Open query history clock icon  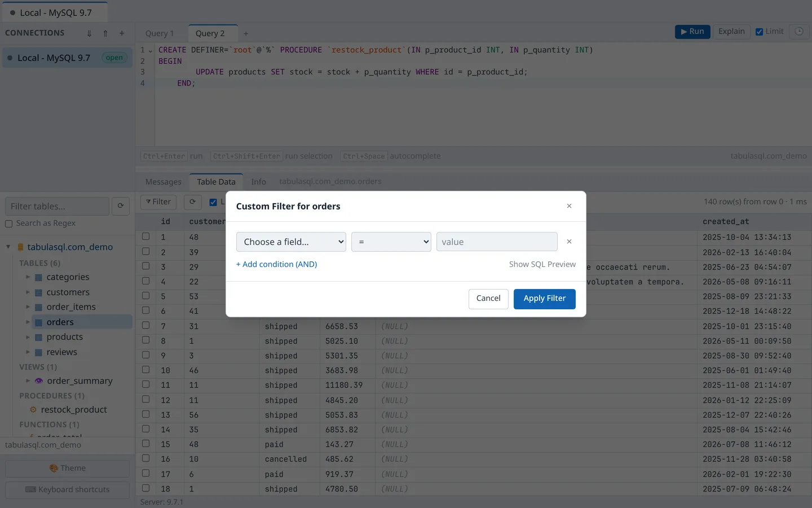point(799,32)
